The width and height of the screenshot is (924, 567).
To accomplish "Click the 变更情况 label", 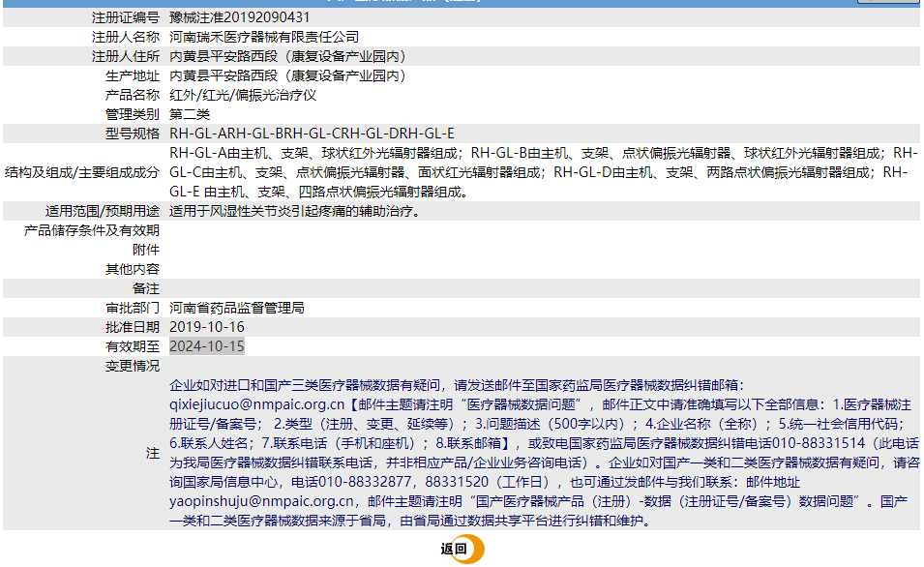I will (x=133, y=366).
